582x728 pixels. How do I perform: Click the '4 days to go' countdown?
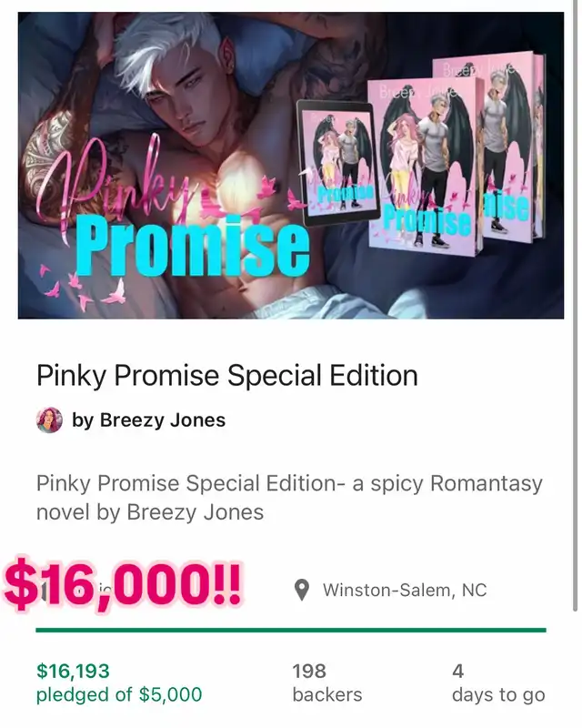coord(498,683)
